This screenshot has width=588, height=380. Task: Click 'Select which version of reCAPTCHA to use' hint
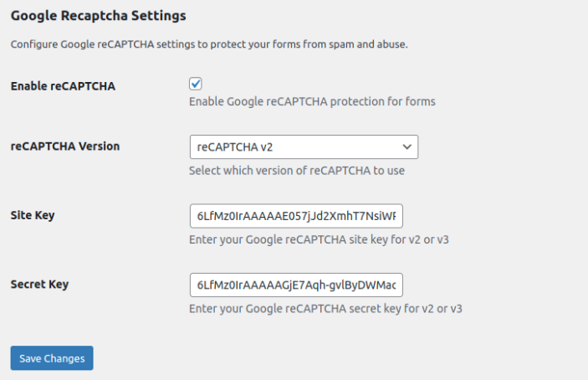pos(296,171)
